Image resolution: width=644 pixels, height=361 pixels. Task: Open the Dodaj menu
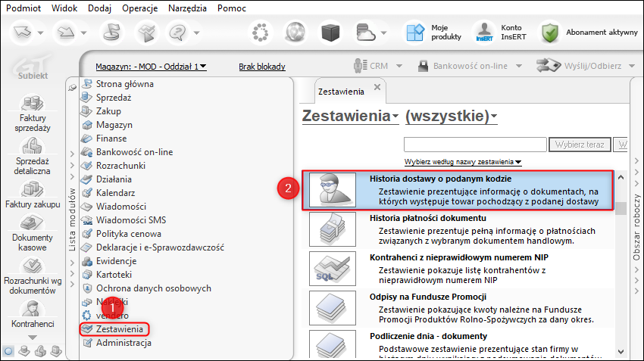(x=99, y=8)
